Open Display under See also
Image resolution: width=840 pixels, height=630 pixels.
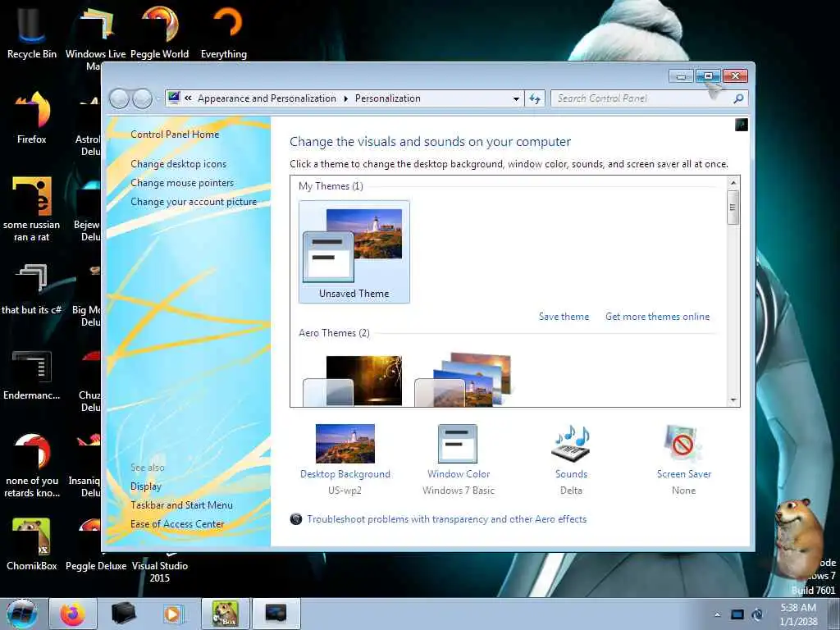(x=146, y=486)
